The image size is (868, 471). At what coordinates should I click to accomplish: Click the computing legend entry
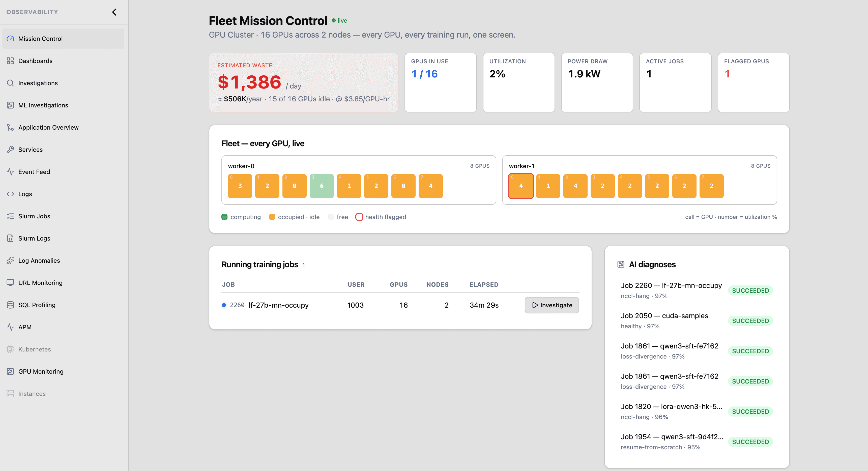click(241, 217)
